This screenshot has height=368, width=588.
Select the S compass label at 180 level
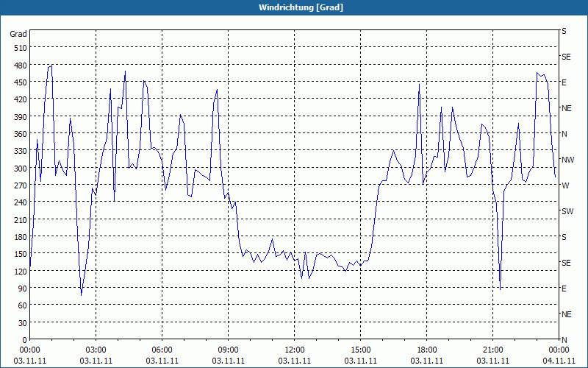click(564, 237)
